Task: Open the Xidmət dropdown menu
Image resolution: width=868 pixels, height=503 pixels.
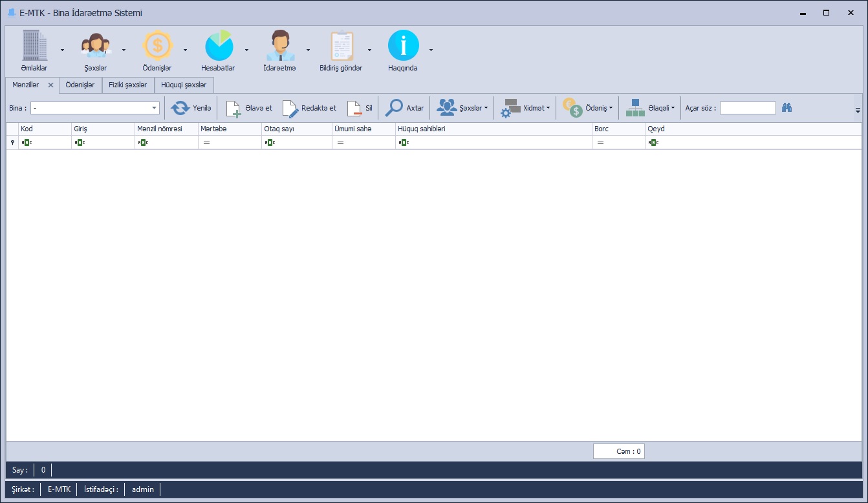Action: click(526, 108)
